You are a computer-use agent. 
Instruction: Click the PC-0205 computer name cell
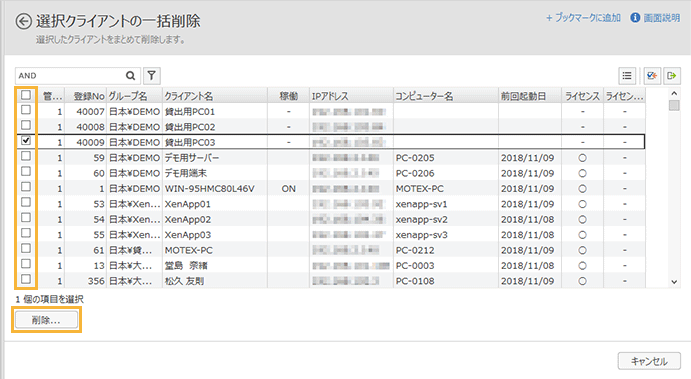click(x=446, y=158)
